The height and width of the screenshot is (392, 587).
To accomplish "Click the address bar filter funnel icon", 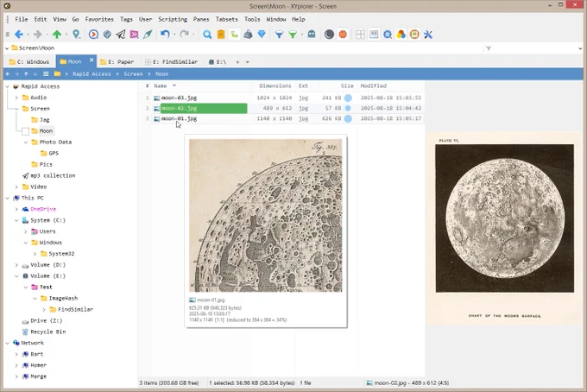I will [489, 48].
